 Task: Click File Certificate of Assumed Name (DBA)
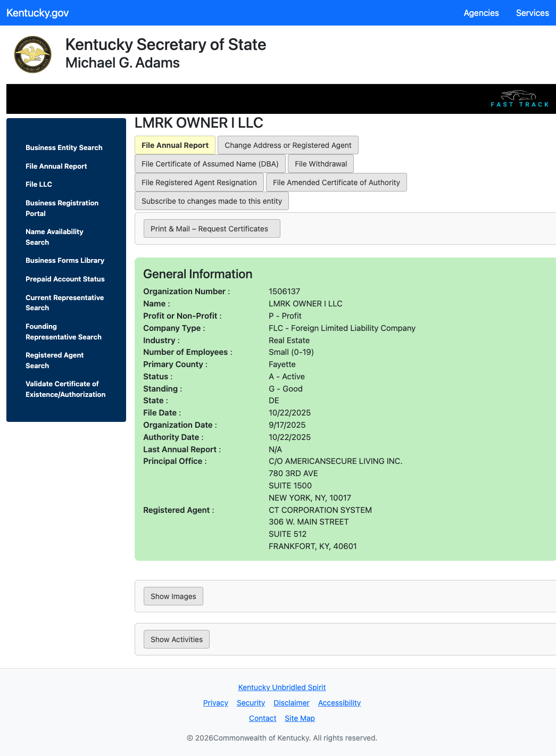click(x=210, y=164)
